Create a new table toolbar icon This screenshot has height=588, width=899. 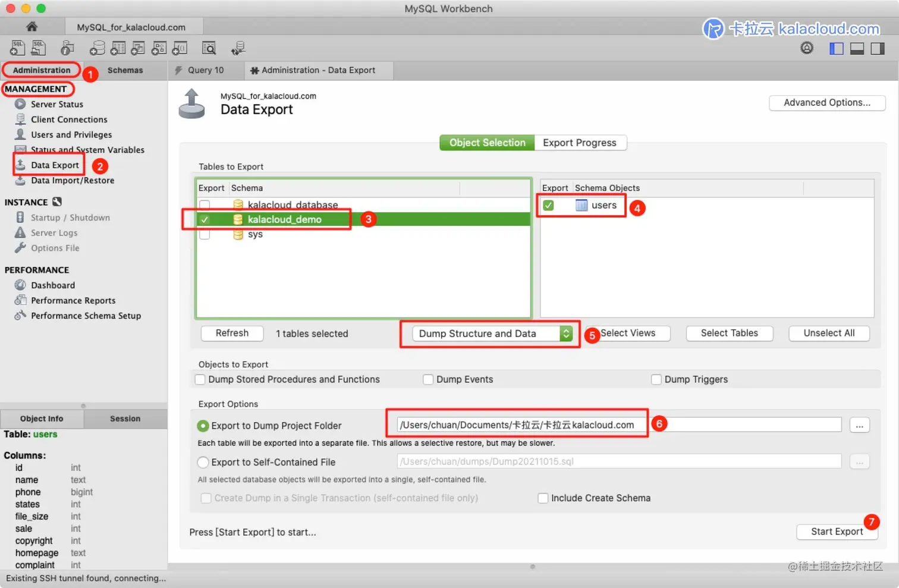pyautogui.click(x=118, y=48)
